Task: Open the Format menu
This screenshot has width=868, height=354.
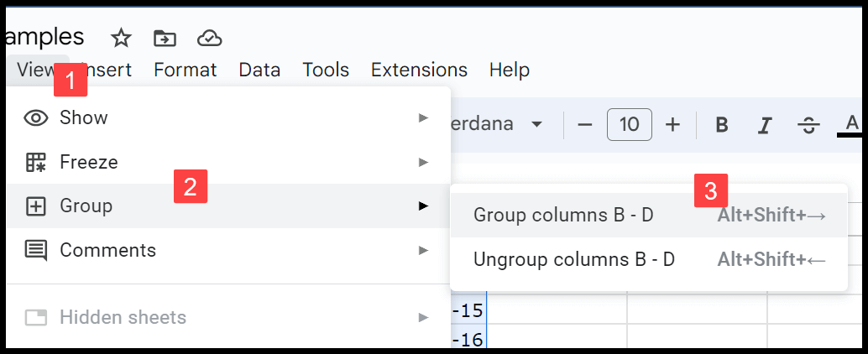Action: pyautogui.click(x=185, y=70)
